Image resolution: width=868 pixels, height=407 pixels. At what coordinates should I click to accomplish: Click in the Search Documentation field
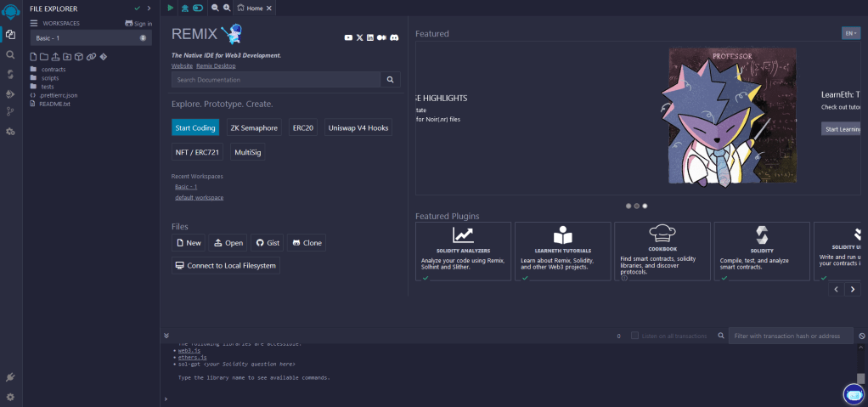pos(275,80)
